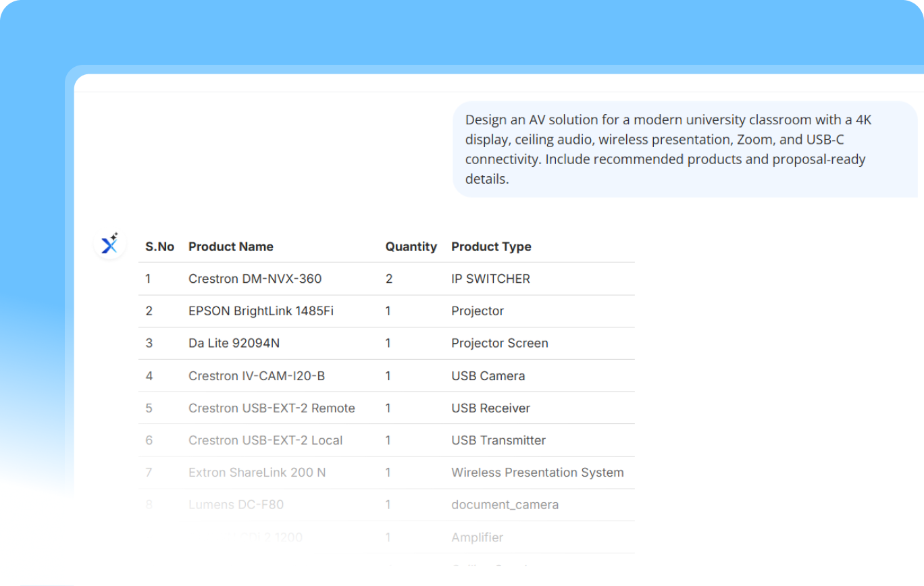Click the USB Receiver product type cell
This screenshot has width=924, height=586.
(490, 408)
